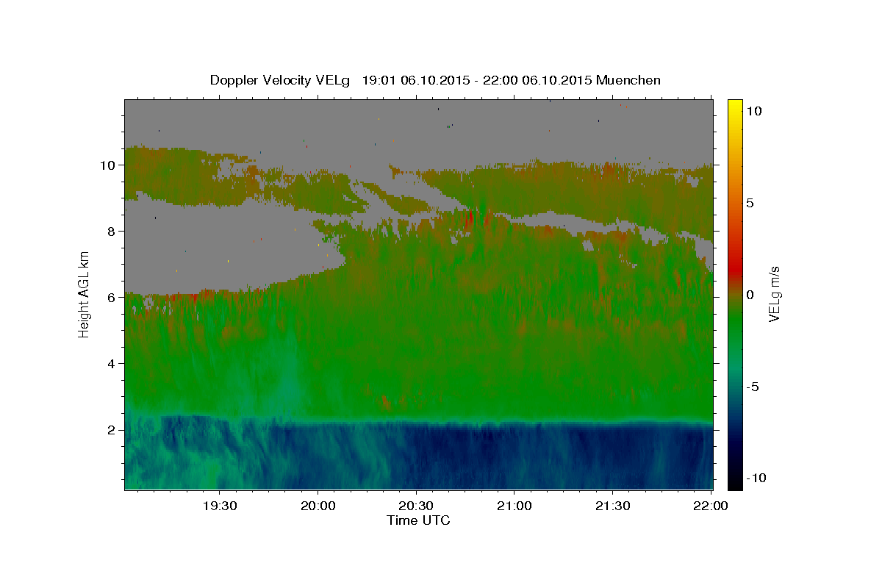Click the black bottom of the colorbar
Image resolution: width=882 pixels, height=588 pixels.
click(735, 481)
